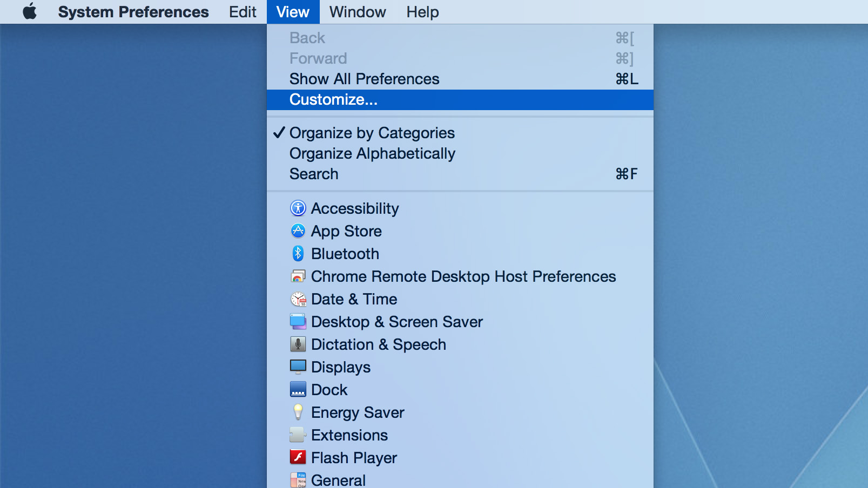The width and height of the screenshot is (868, 488).
Task: Open the Help menu
Action: (x=422, y=12)
